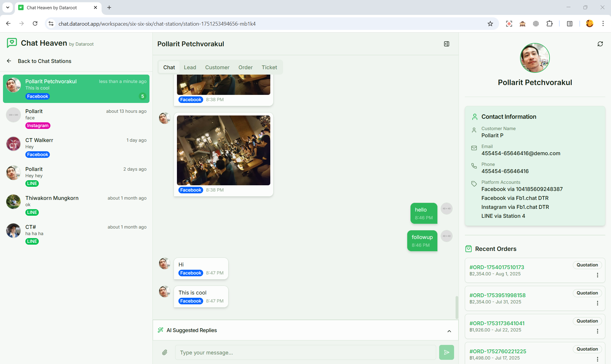Open options menu for order ORD-1754017510173
This screenshot has width=611, height=364.
[598, 275]
